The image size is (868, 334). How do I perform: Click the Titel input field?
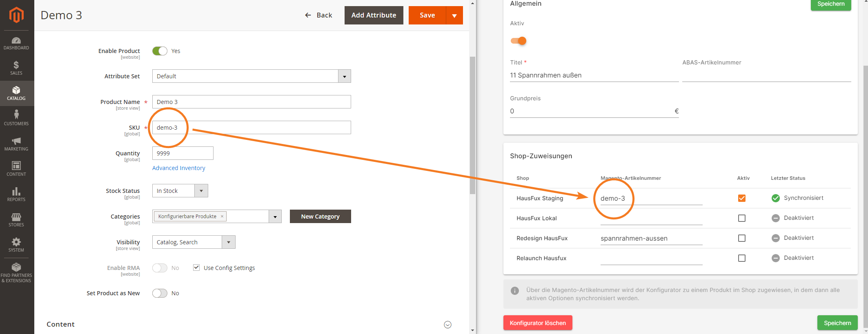point(594,75)
